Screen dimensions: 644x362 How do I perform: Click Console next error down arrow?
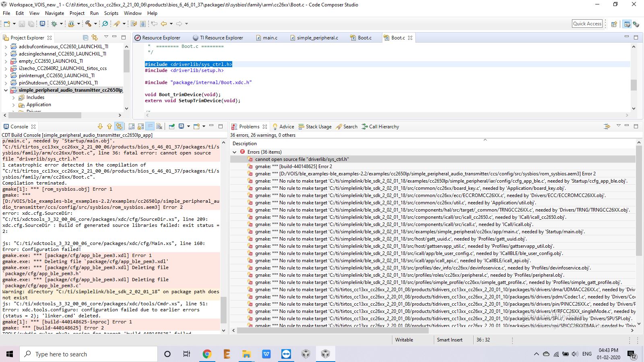tap(100, 126)
